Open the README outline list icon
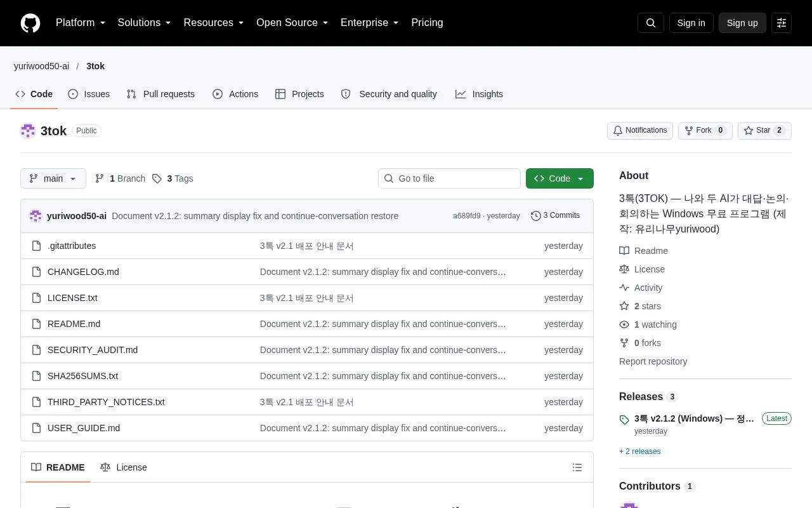The height and width of the screenshot is (508, 812). (x=577, y=467)
